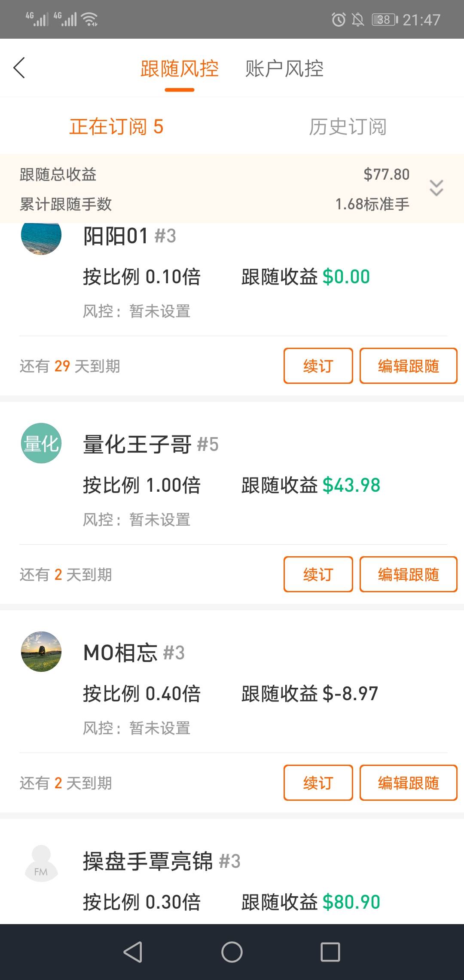
Task: Open 量化王子哥 green avatar icon
Action: [x=41, y=443]
